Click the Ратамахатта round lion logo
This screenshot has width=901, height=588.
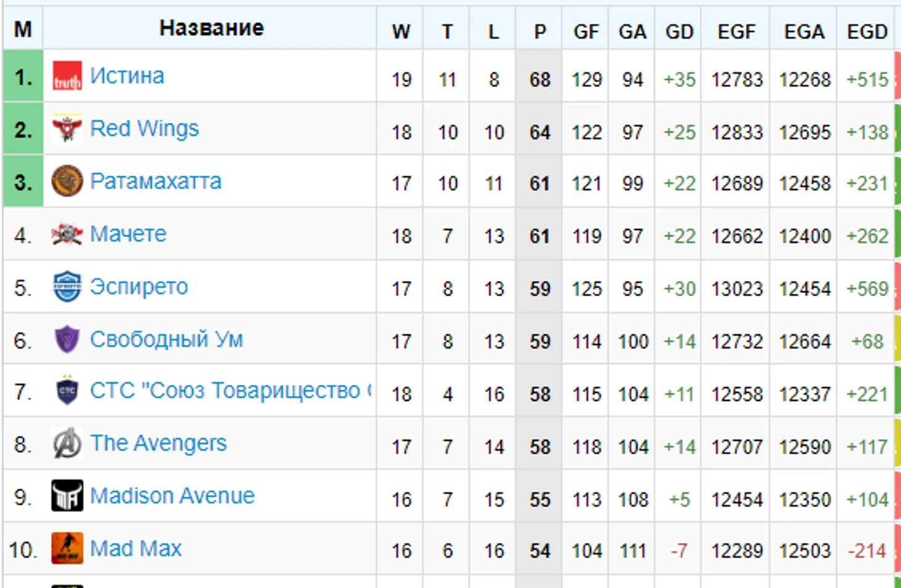tap(67, 181)
